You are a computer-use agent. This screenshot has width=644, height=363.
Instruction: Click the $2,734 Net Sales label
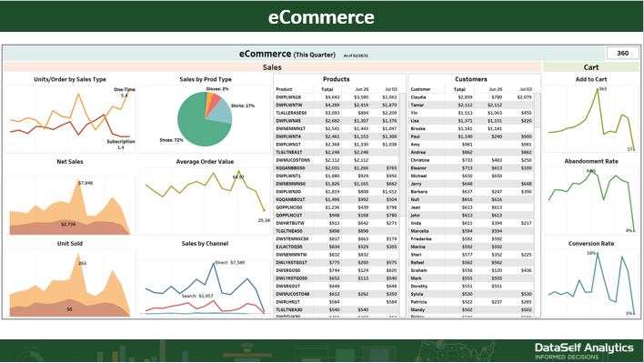coord(68,224)
